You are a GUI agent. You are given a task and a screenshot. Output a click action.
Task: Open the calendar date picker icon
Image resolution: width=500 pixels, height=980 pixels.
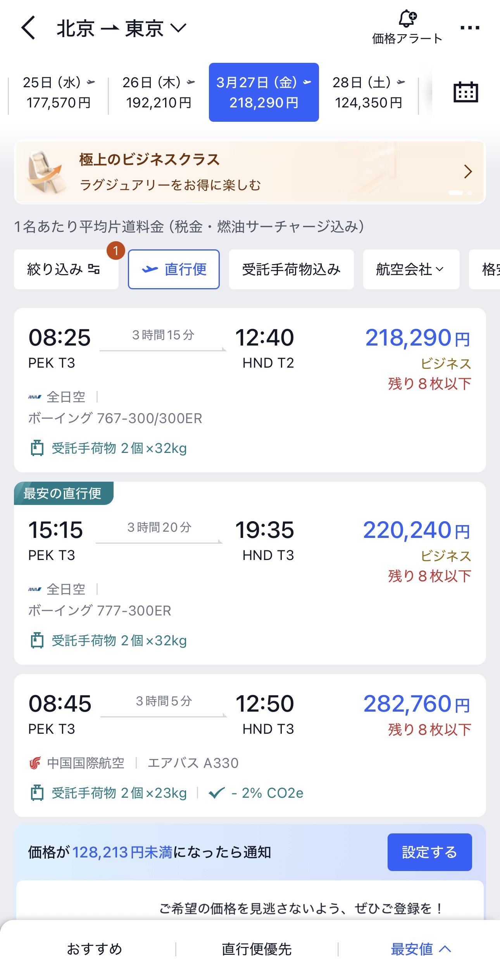[x=466, y=92]
